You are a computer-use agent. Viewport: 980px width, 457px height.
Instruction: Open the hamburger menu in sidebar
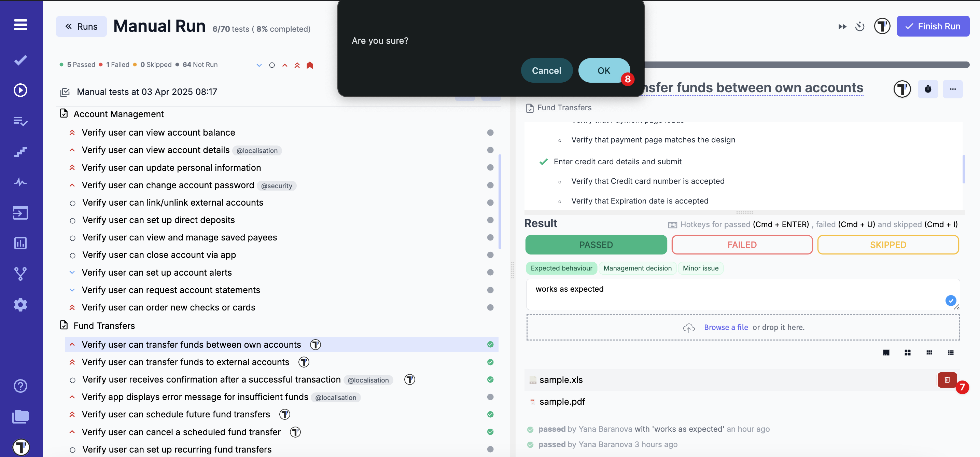[20, 25]
